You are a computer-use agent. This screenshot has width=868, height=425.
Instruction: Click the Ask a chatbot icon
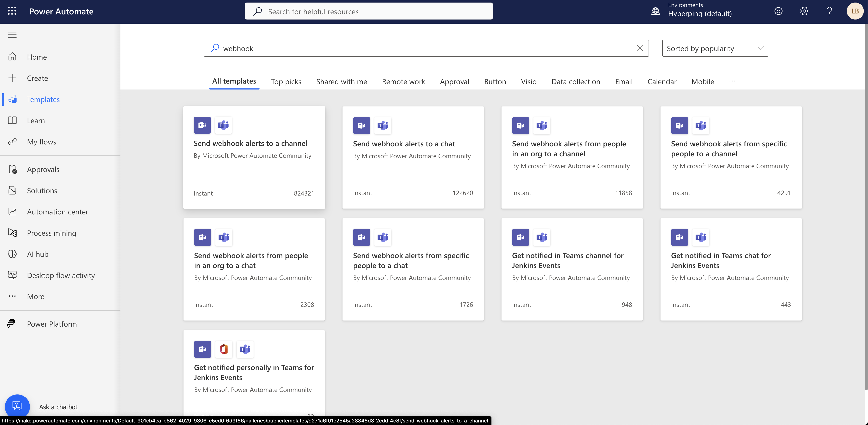click(17, 406)
